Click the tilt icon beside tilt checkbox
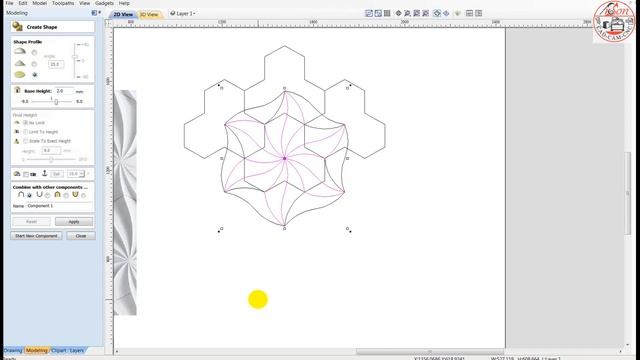 pos(17,174)
